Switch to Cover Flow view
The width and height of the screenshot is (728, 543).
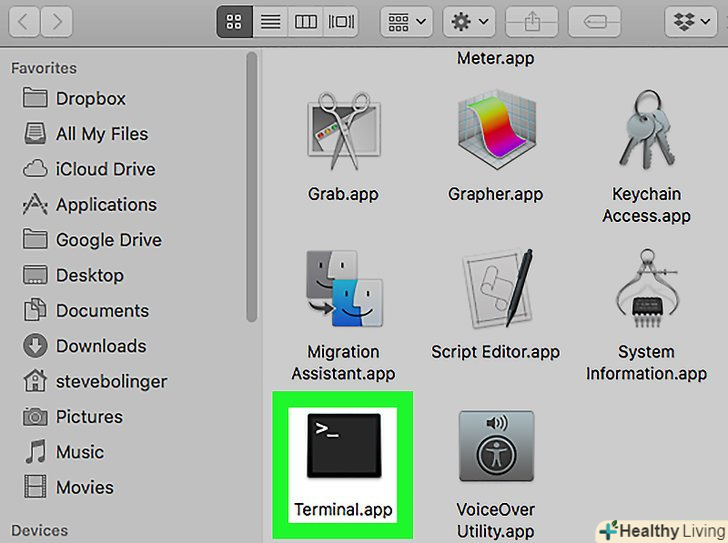tap(341, 21)
